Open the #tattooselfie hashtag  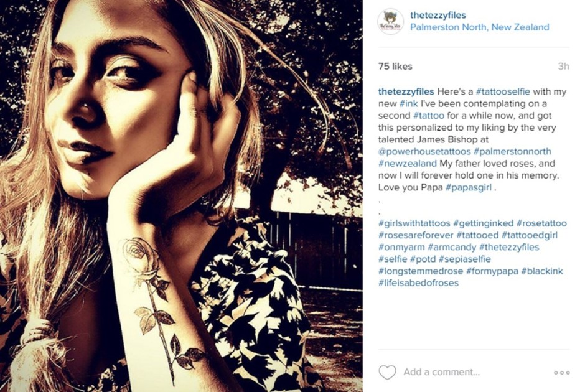503,91
